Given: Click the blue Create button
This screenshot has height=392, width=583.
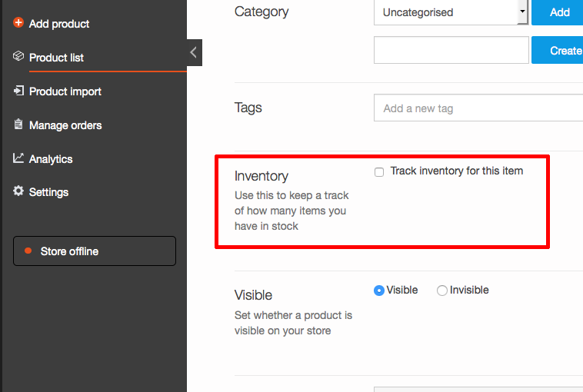Looking at the screenshot, I should pyautogui.click(x=558, y=50).
